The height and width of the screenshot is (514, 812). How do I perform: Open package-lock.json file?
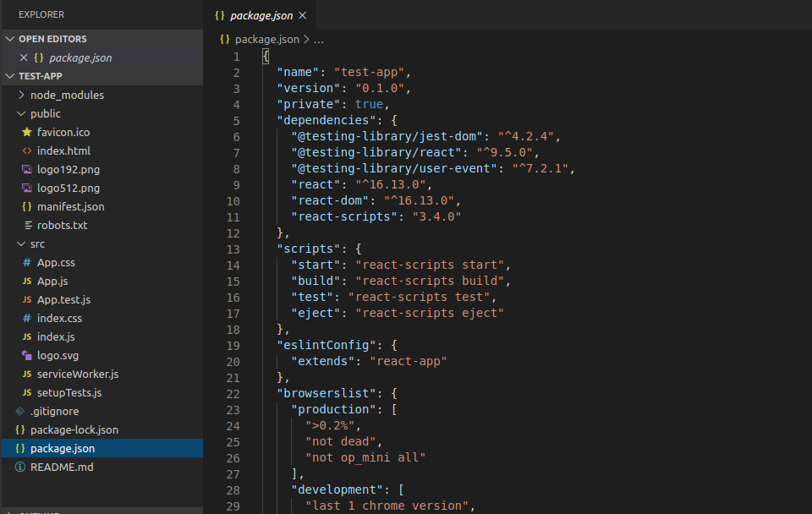coord(74,430)
